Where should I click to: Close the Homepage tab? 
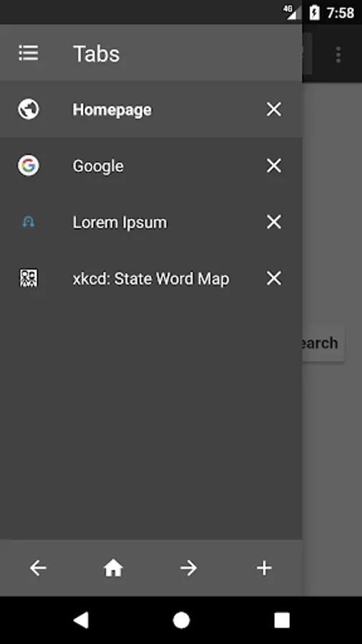(x=274, y=109)
